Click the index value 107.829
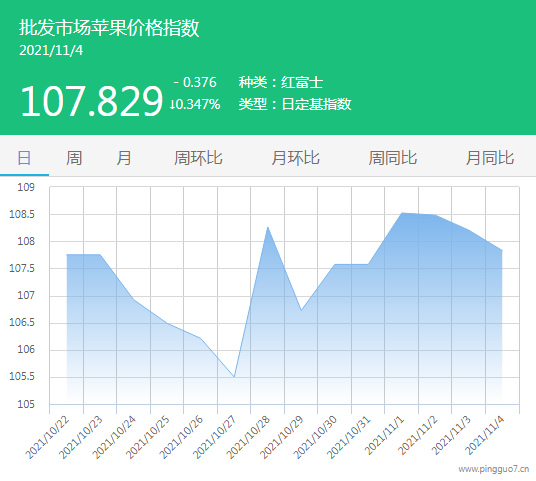Image resolution: width=536 pixels, height=481 pixels. pyautogui.click(x=92, y=101)
